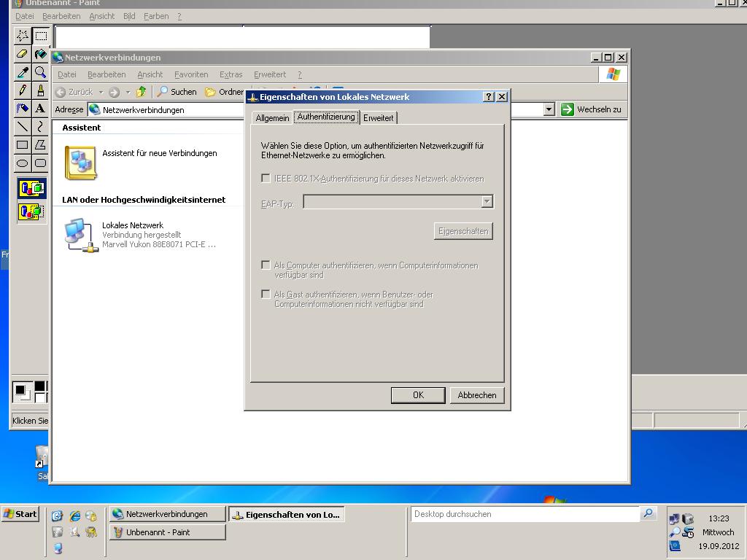Select the Ellipse shape tool

point(23,163)
